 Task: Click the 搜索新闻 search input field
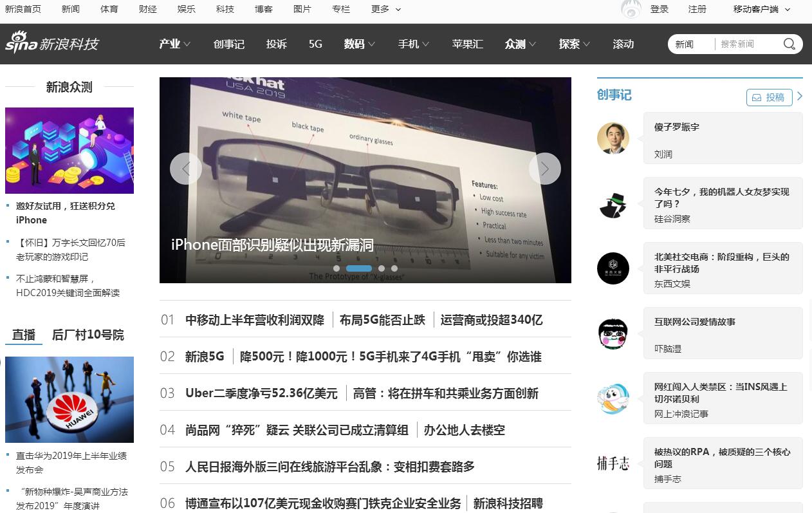pos(746,44)
